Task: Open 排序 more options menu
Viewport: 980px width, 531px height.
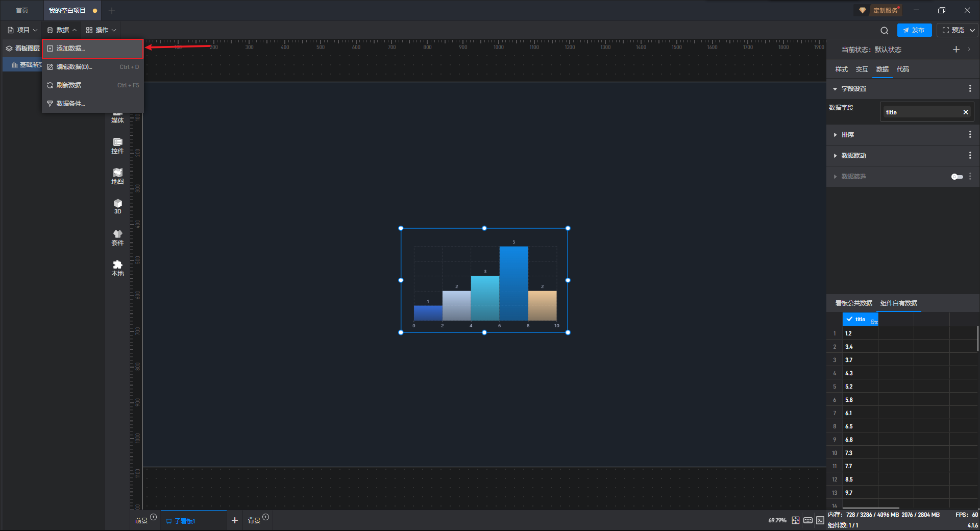Action: 970,135
